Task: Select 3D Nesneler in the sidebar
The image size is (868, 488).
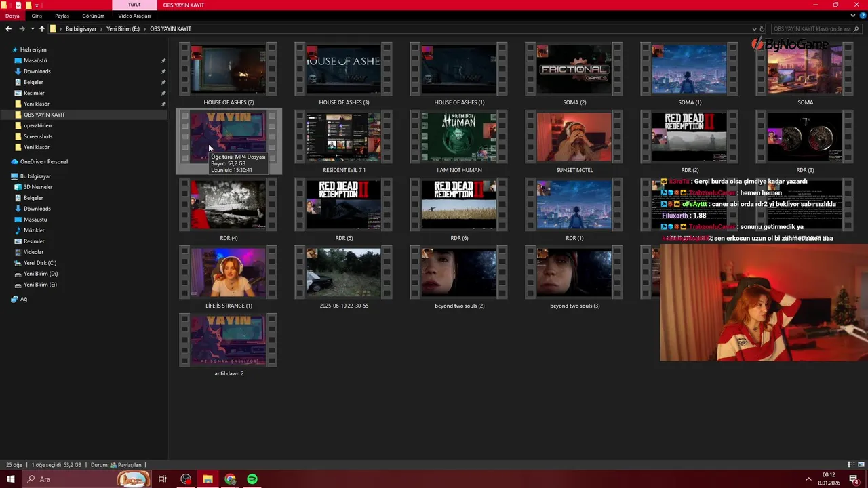Action: click(38, 187)
